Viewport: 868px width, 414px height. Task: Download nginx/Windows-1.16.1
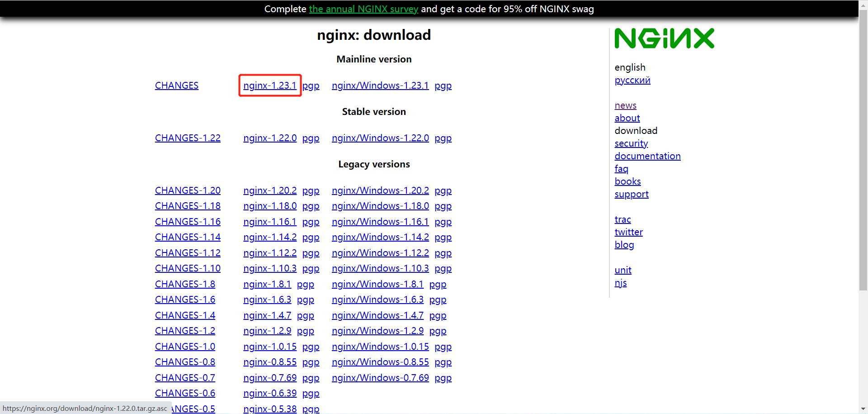[x=380, y=222]
